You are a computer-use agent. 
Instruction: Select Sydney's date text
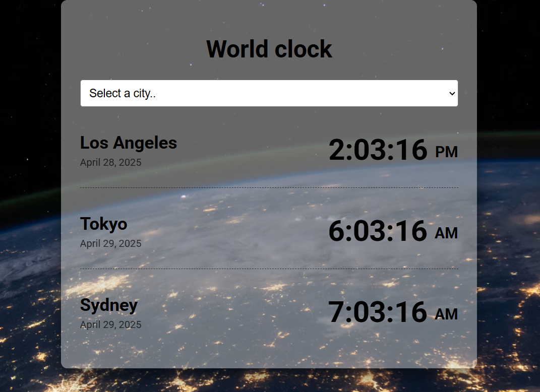(110, 324)
